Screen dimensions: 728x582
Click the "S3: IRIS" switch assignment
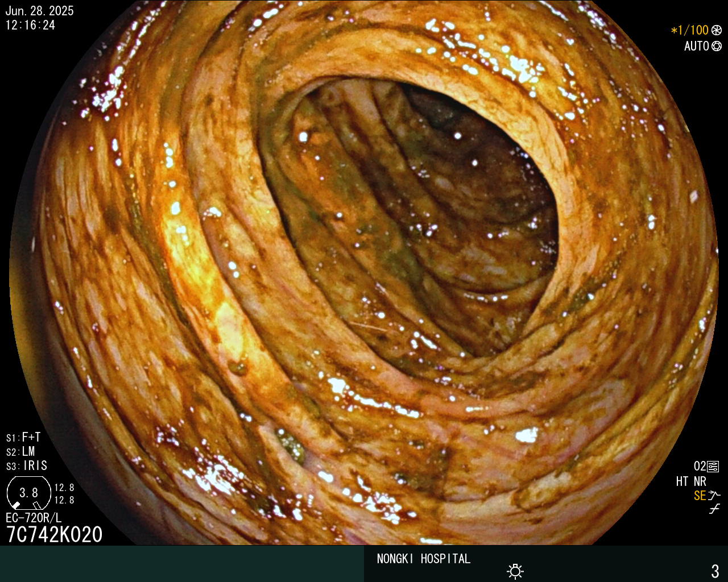coord(27,466)
